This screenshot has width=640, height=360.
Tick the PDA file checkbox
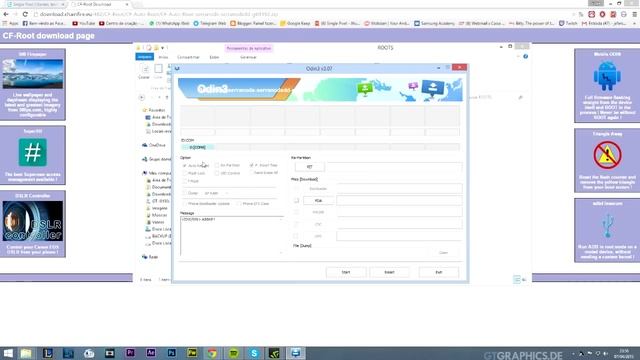tap(296, 200)
